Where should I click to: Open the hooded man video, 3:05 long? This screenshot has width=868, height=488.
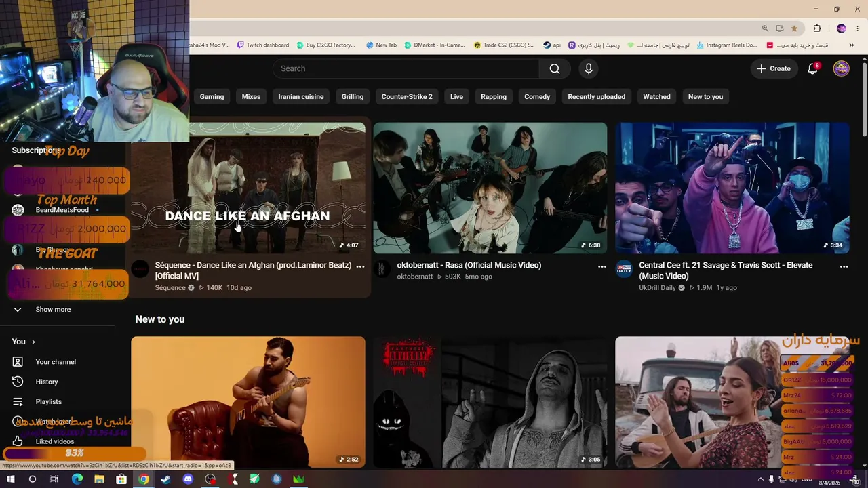[x=490, y=402]
